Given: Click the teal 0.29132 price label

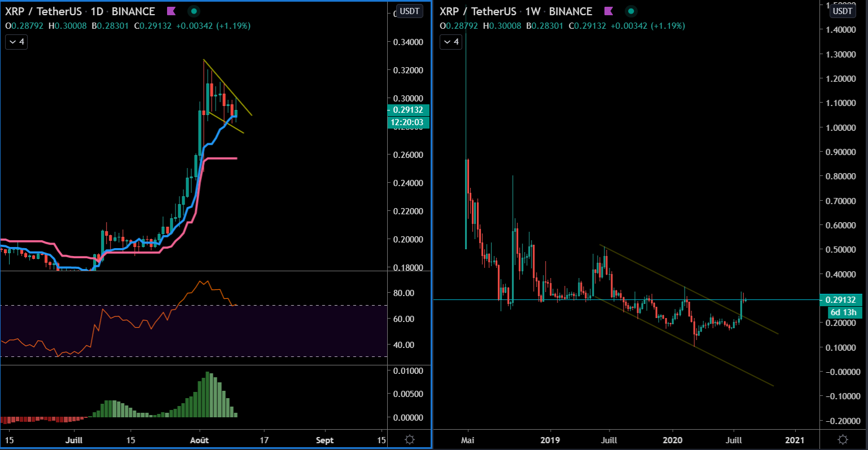Looking at the screenshot, I should tap(407, 111).
